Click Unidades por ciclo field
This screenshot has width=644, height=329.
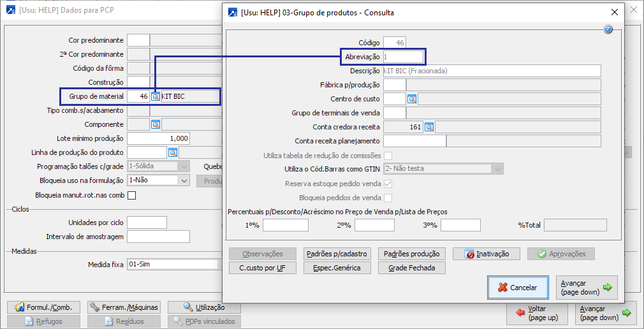(x=147, y=223)
